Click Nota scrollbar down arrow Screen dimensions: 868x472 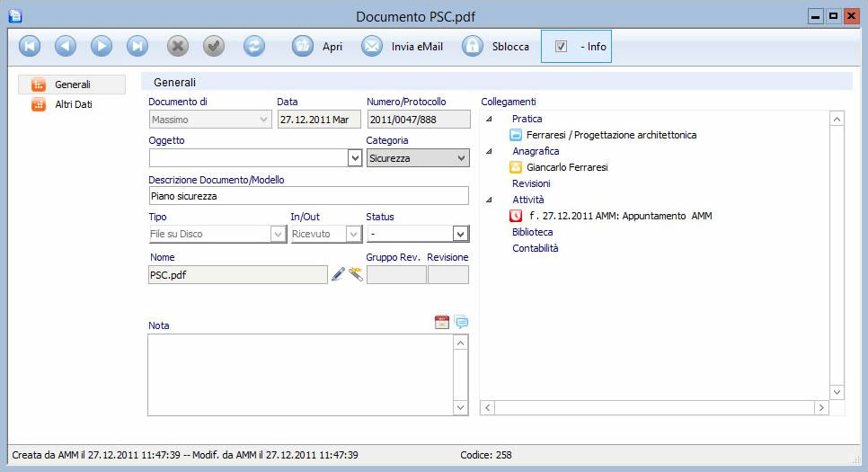point(461,408)
